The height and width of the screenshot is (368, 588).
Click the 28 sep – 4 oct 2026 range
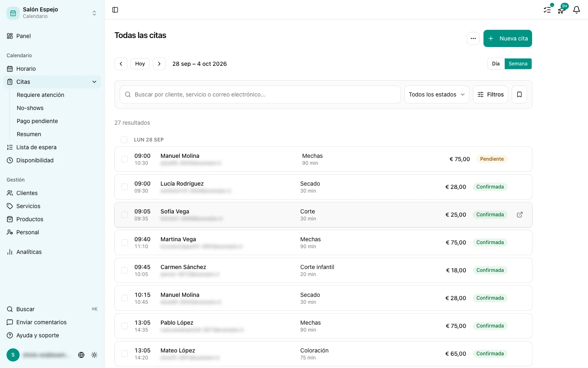click(x=199, y=64)
